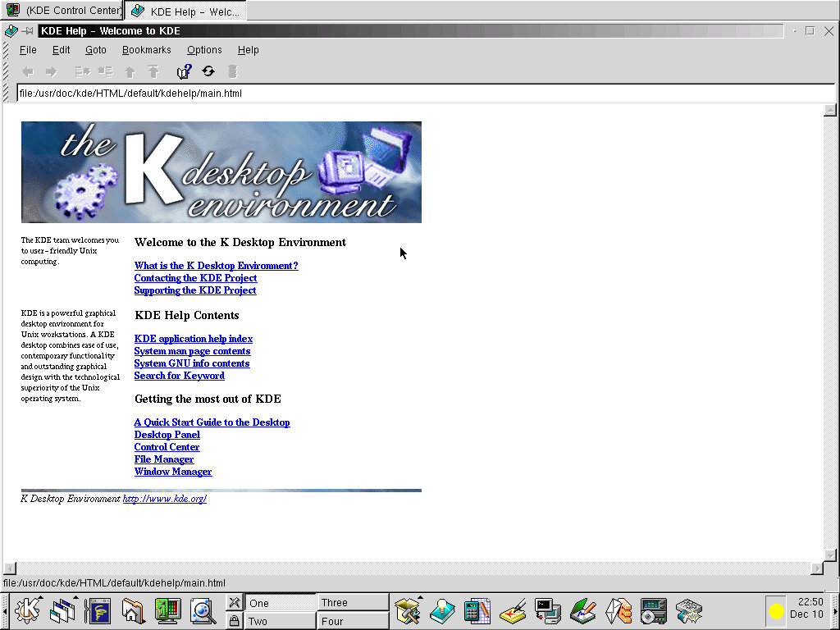The width and height of the screenshot is (840, 630).
Task: Open the Goto menu
Action: [96, 50]
